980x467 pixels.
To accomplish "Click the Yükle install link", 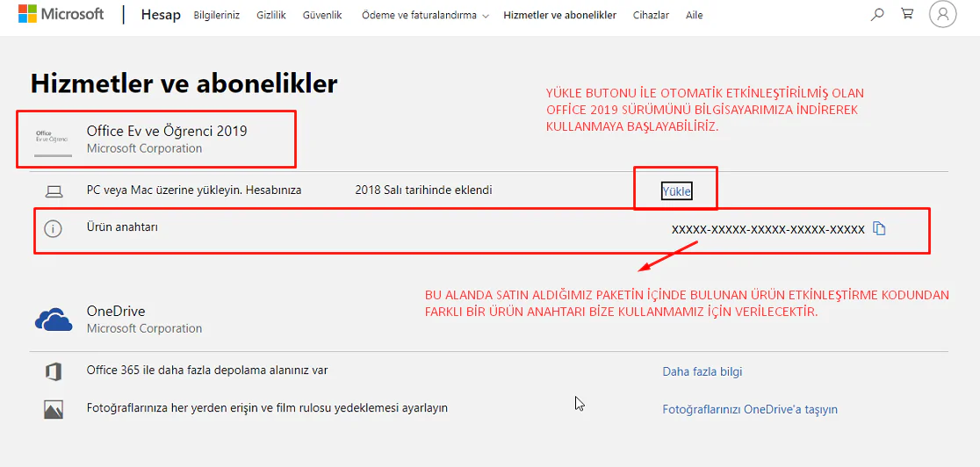I will (x=676, y=191).
